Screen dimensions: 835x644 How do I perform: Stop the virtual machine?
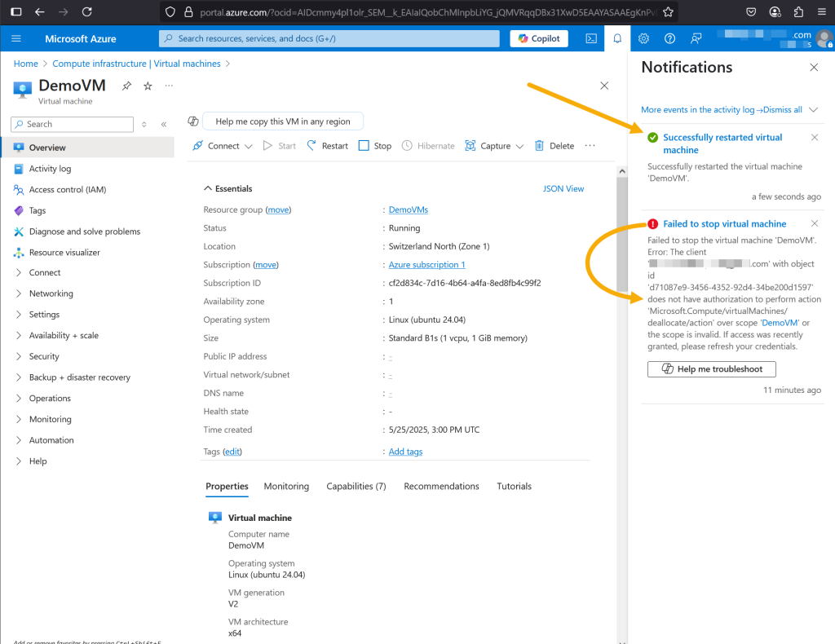tap(375, 146)
